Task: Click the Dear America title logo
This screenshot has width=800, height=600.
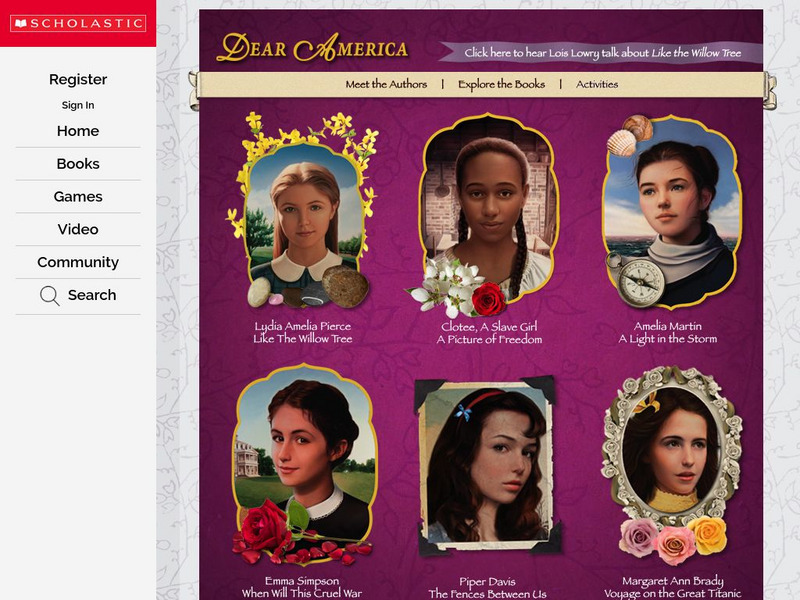Action: (x=312, y=48)
